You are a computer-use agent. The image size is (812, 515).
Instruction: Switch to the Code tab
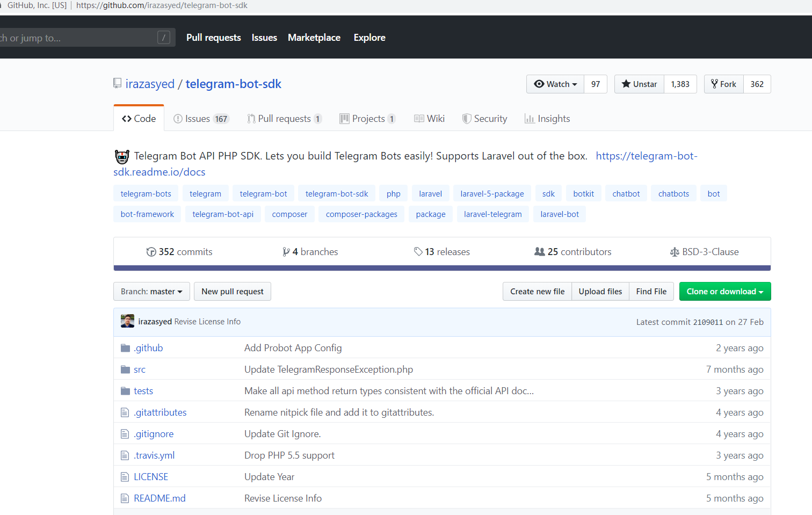click(x=139, y=119)
